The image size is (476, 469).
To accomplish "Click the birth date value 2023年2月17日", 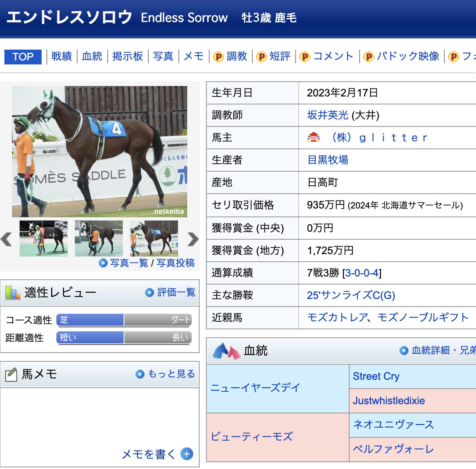I will [342, 93].
